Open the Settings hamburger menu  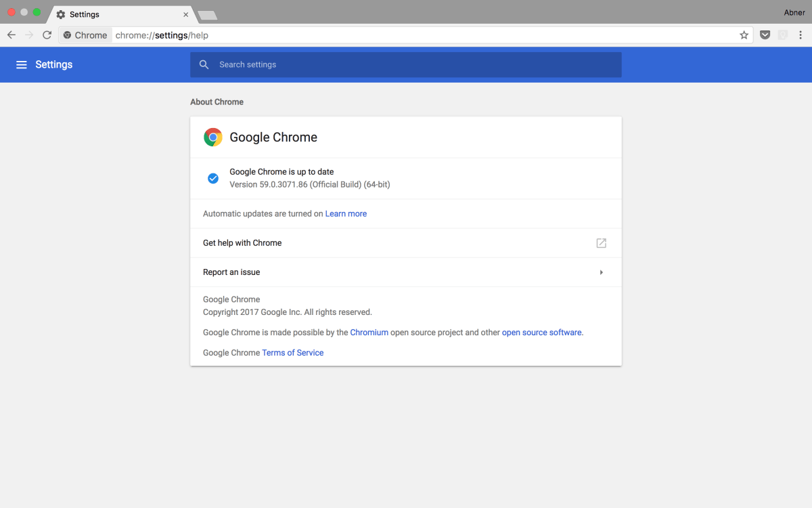point(22,64)
